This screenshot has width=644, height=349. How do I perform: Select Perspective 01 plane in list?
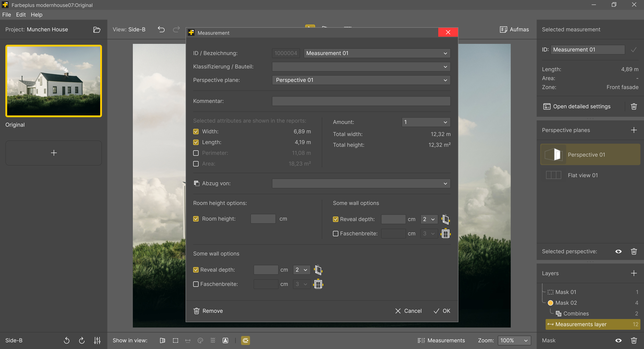coord(590,155)
